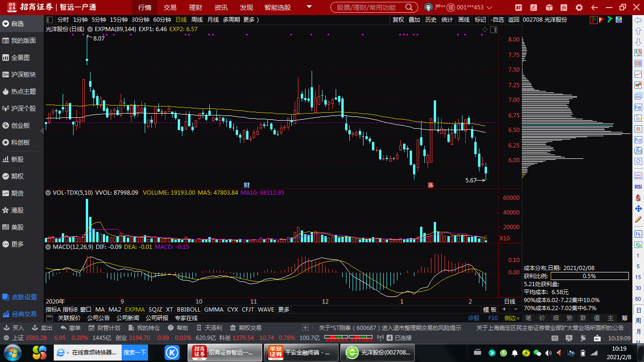Open the Windows Start button

(13, 352)
